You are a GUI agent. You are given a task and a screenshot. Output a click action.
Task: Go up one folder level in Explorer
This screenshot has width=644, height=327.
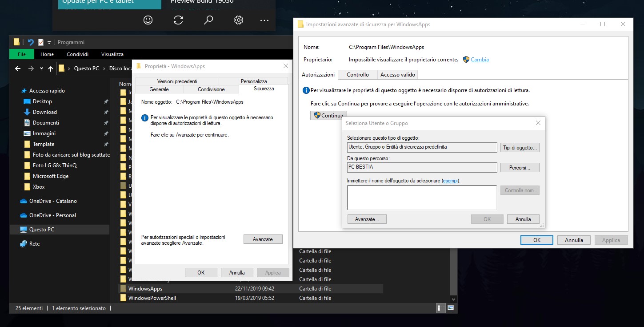point(51,69)
